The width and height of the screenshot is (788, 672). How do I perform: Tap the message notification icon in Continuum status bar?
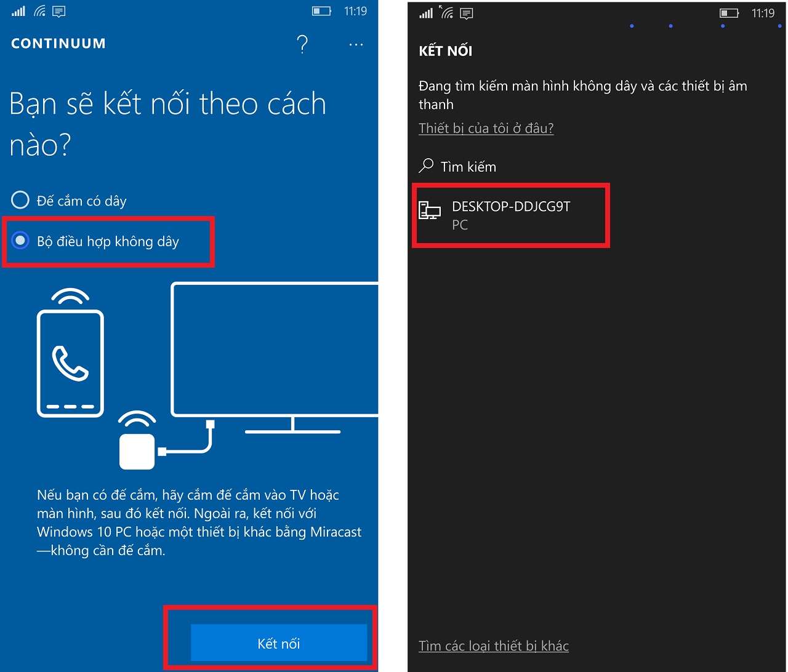[59, 11]
